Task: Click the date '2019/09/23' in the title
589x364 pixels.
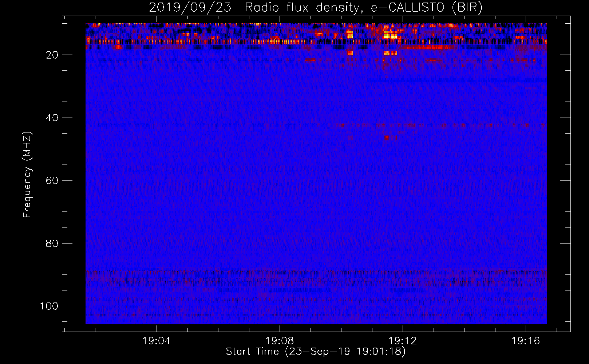Action: point(190,8)
